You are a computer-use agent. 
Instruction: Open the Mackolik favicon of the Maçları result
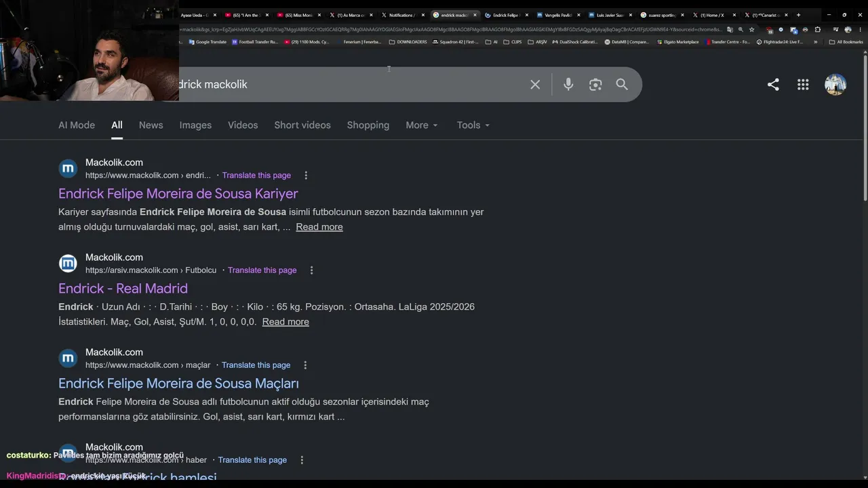(x=68, y=359)
